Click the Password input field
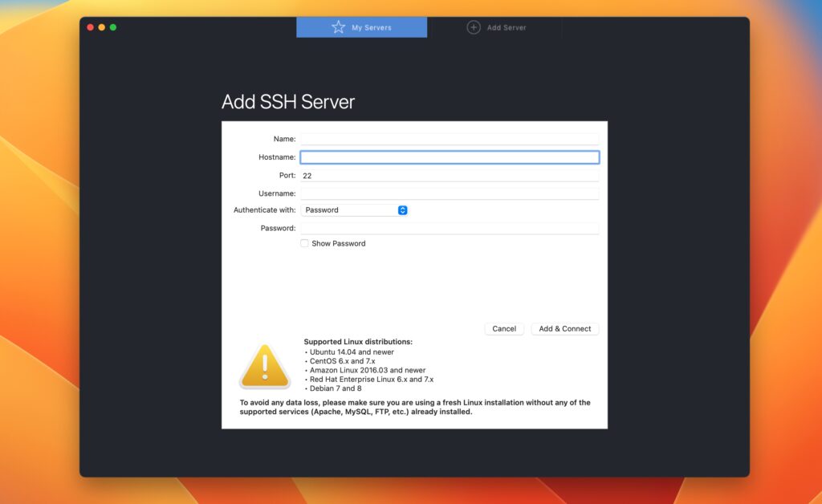 pyautogui.click(x=450, y=228)
